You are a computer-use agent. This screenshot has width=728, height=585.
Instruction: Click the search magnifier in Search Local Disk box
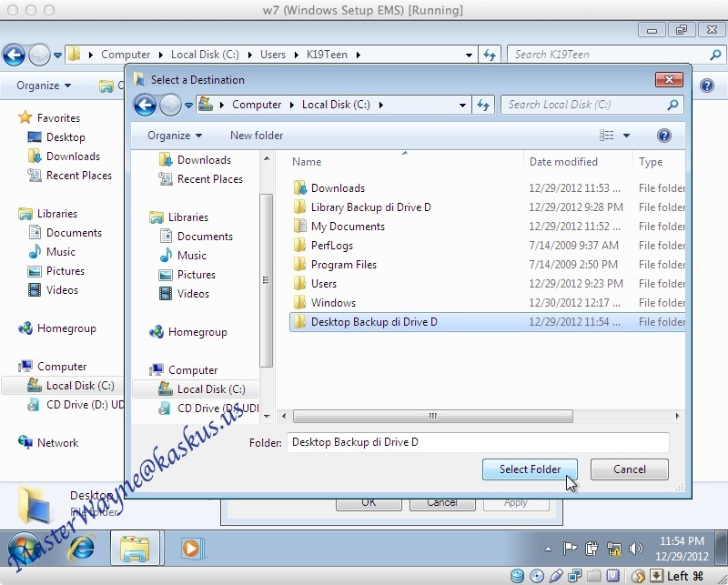coord(672,105)
